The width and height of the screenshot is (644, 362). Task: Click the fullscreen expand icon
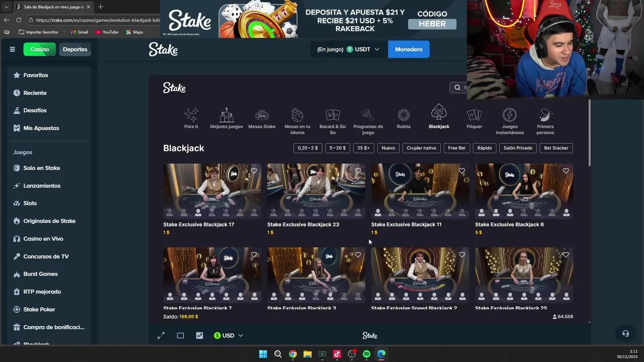pos(161,335)
